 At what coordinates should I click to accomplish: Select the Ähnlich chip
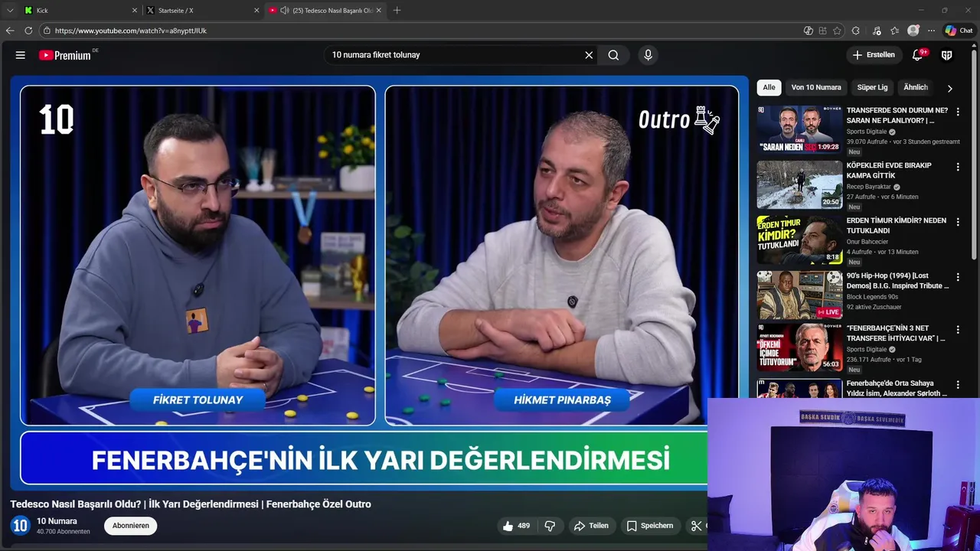pos(916,87)
